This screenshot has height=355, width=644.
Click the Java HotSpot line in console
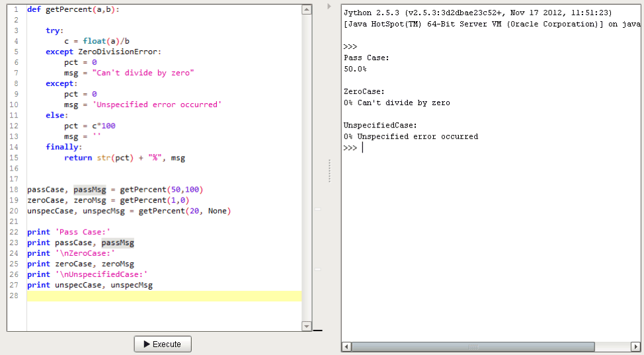tap(492, 24)
